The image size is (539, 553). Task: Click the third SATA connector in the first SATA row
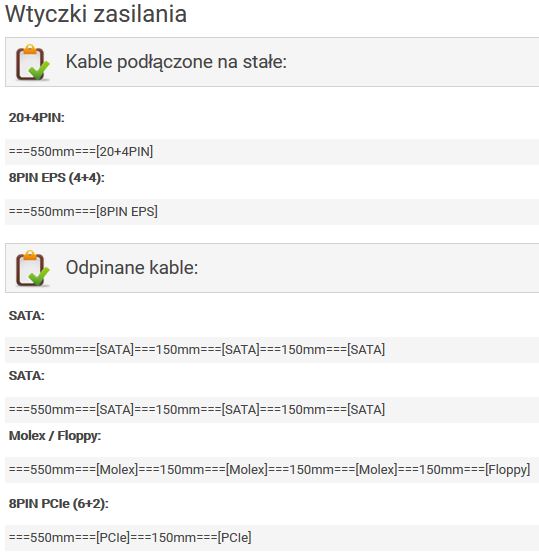pyautogui.click(x=366, y=350)
